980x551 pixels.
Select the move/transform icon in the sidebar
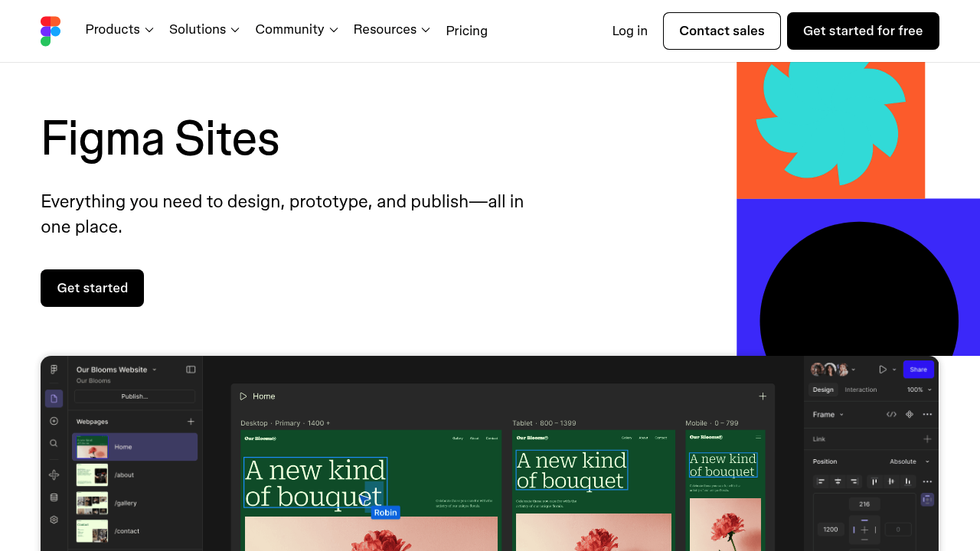[53, 474]
